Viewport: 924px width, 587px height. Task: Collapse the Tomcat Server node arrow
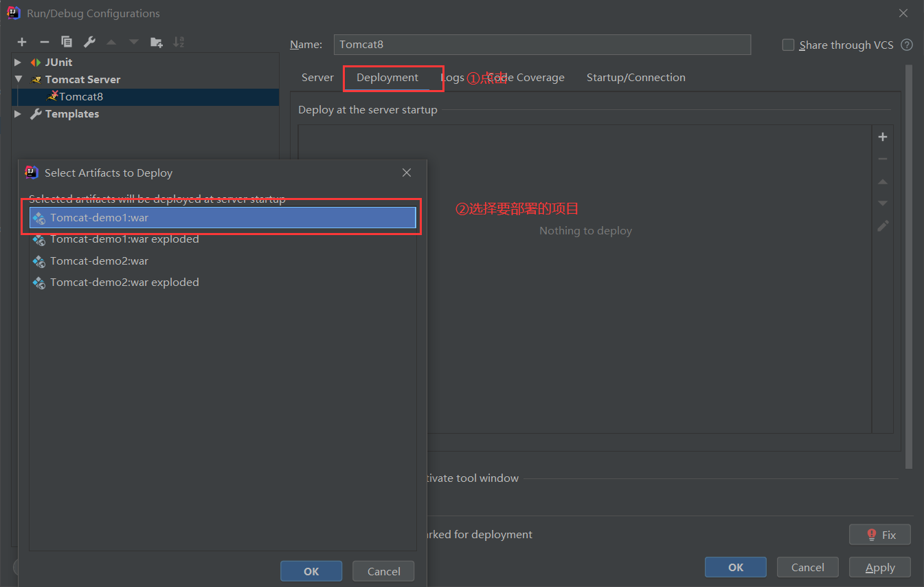[19, 79]
